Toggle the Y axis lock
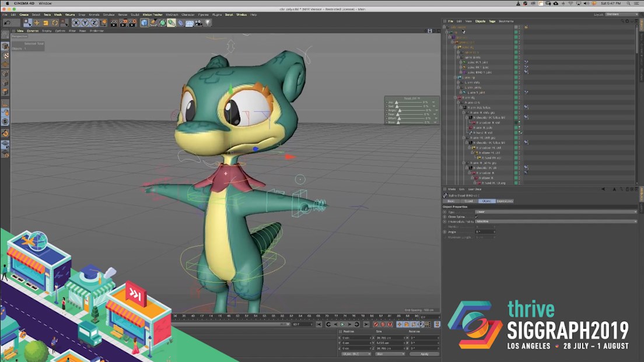 pyautogui.click(x=85, y=23)
